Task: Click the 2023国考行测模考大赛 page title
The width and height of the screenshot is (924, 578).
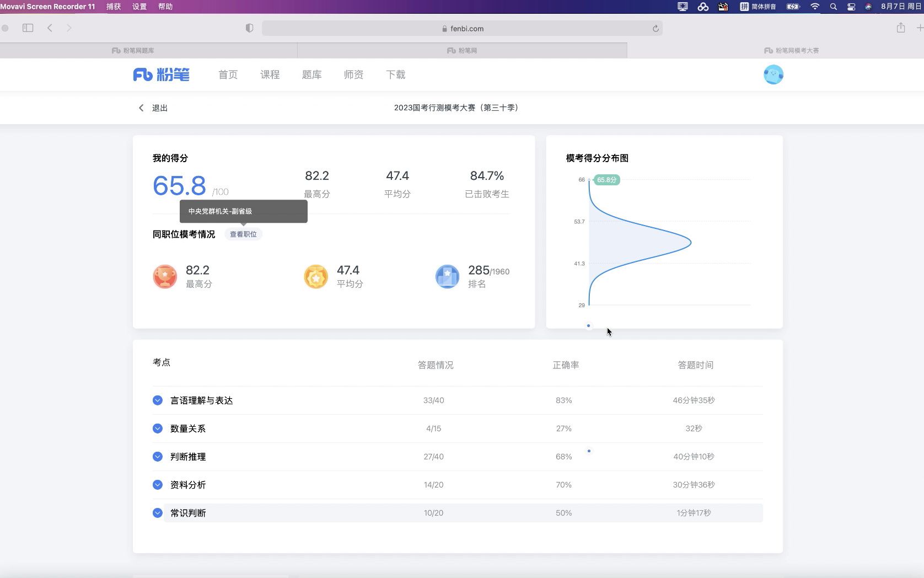Action: click(456, 108)
